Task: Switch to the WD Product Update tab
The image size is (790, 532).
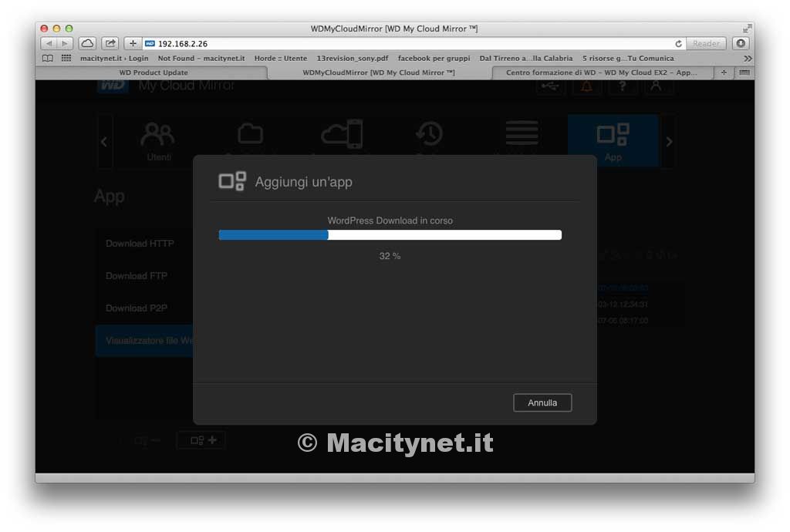Action: click(x=153, y=72)
